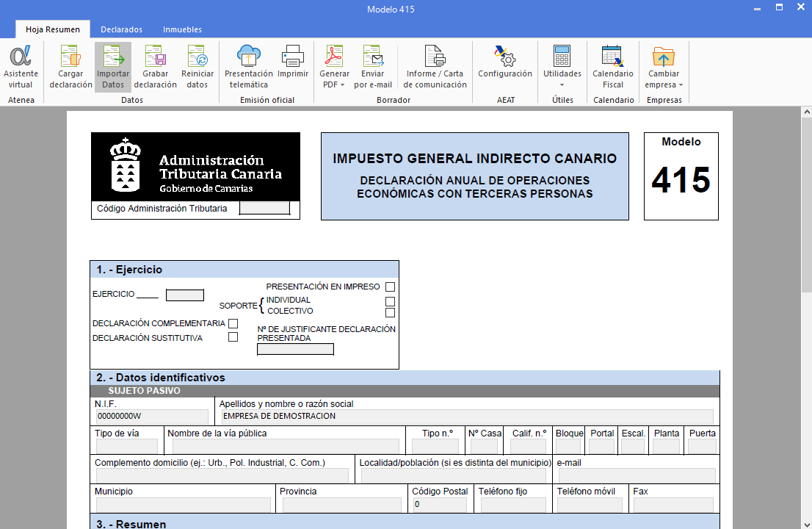812x529 pixels.
Task: Check the Presentación en impreso box
Action: (x=390, y=287)
